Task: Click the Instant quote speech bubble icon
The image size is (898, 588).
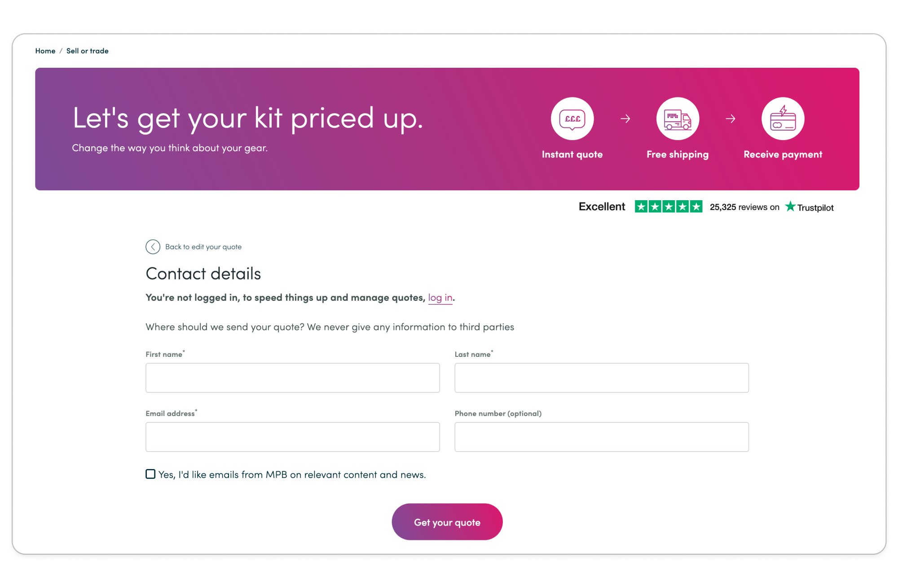Action: point(572,119)
